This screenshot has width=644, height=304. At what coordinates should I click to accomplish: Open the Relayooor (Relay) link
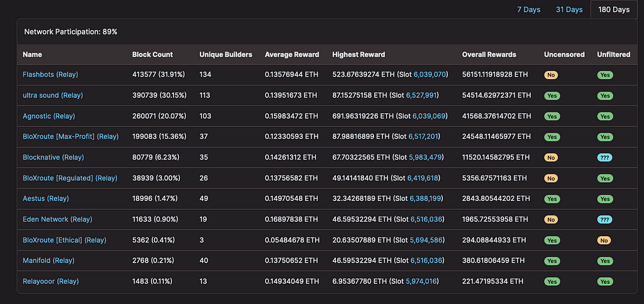pos(51,281)
